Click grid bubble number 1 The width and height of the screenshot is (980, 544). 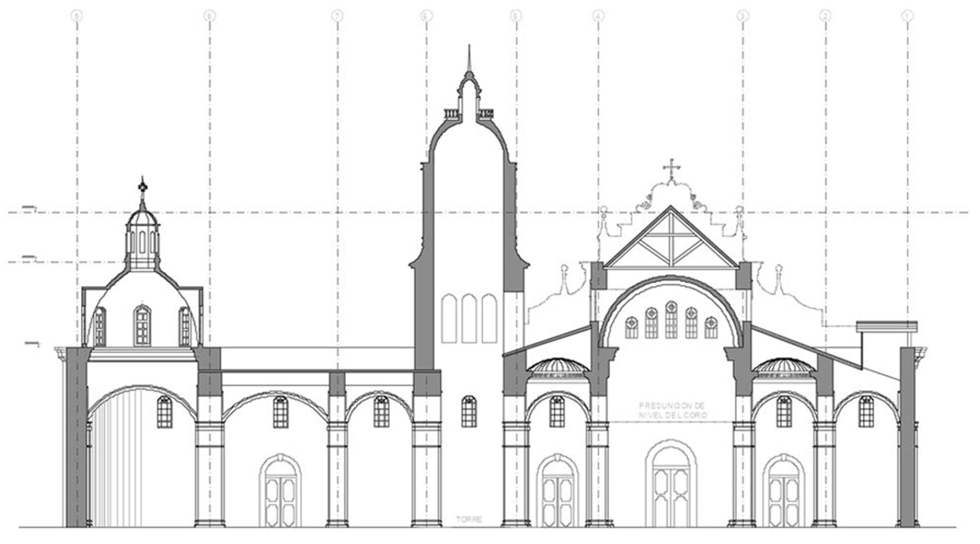tap(907, 16)
